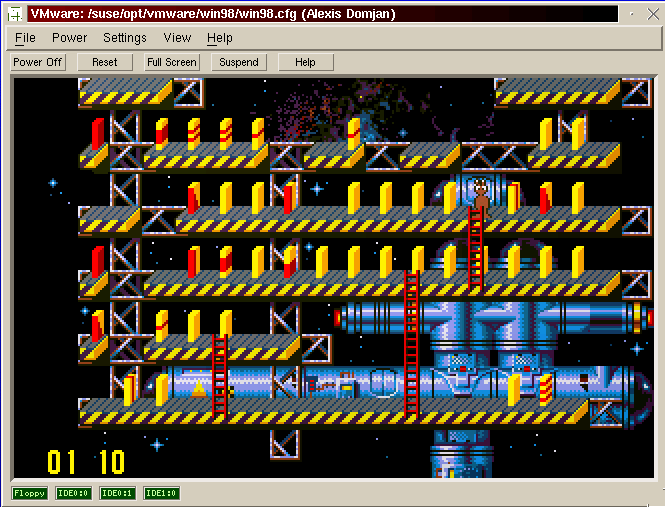Suspend the virtual machine
Viewport: 665px width, 507px height.
(239, 62)
